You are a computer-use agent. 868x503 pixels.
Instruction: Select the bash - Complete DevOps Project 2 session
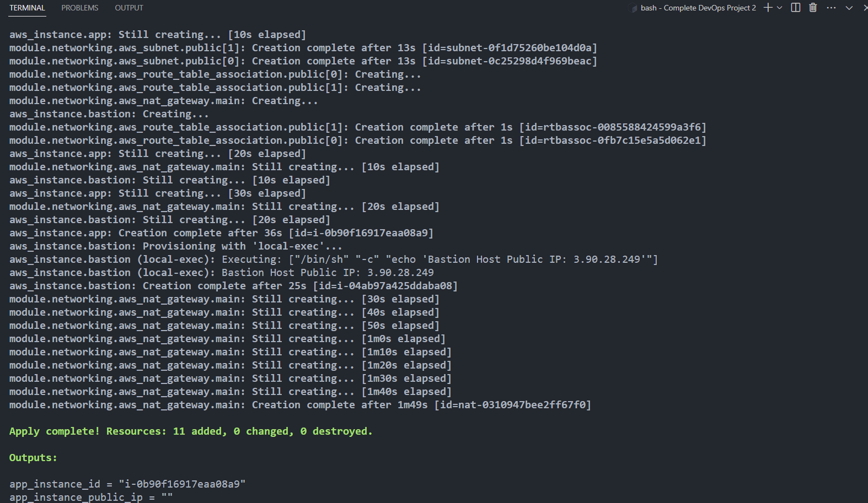click(x=698, y=8)
